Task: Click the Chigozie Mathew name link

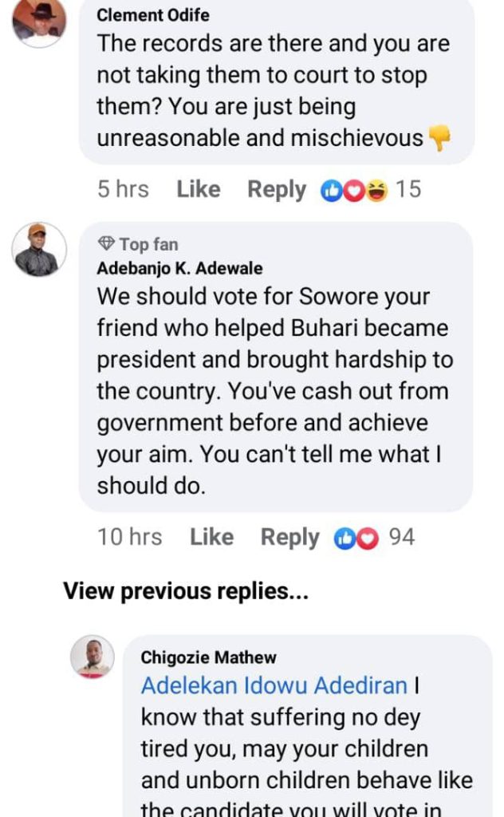Action: [209, 657]
